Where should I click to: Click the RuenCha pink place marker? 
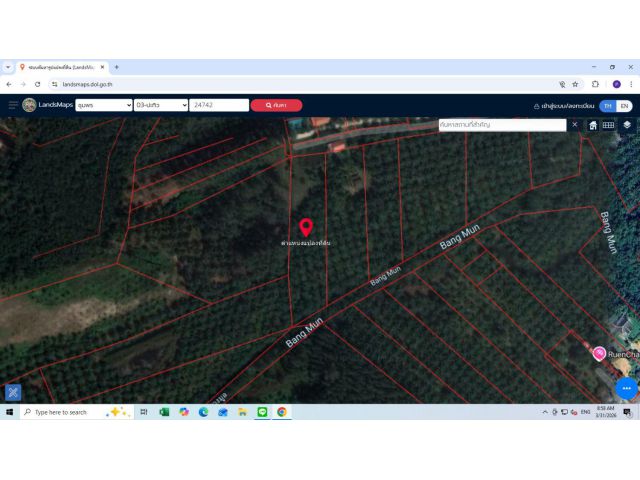pos(599,353)
